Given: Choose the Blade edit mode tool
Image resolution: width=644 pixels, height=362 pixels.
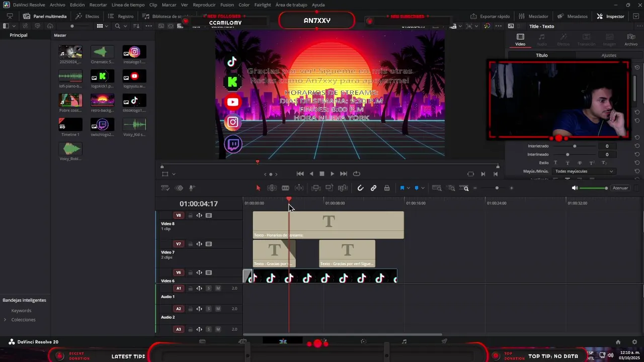Looking at the screenshot, I should 285,188.
